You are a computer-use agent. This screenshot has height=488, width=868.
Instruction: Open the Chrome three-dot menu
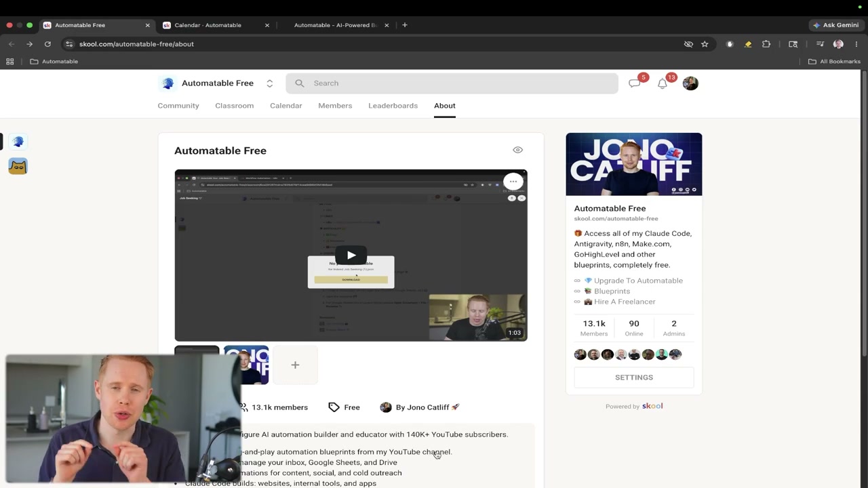point(856,44)
